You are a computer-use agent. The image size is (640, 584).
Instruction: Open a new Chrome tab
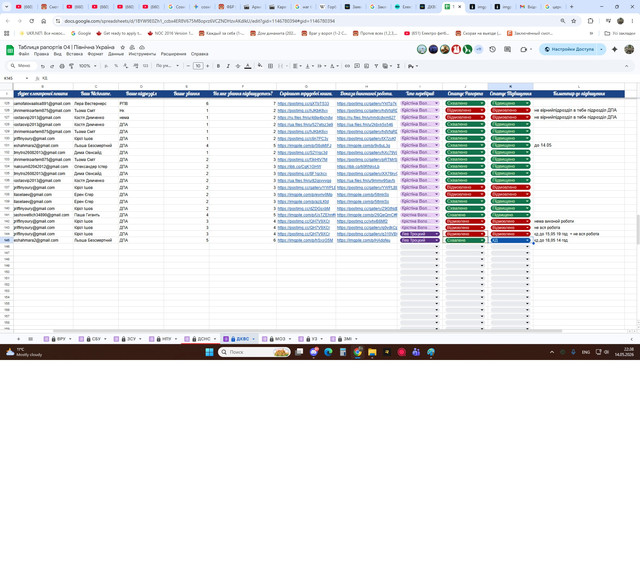[x=571, y=7]
